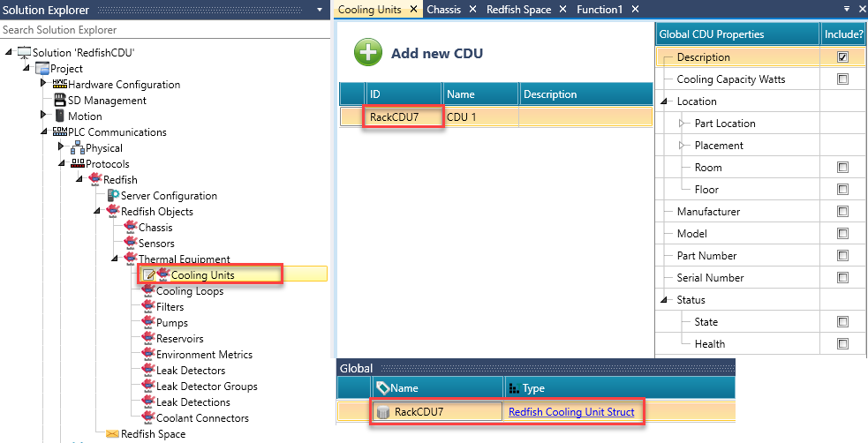Open the Redfish Cooling Unit Struct link
The width and height of the screenshot is (868, 443).
(570, 411)
